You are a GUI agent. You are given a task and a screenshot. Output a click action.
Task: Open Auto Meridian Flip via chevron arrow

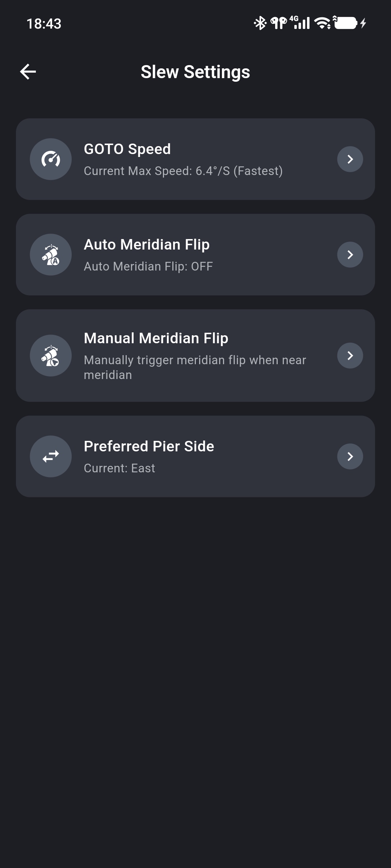click(350, 255)
